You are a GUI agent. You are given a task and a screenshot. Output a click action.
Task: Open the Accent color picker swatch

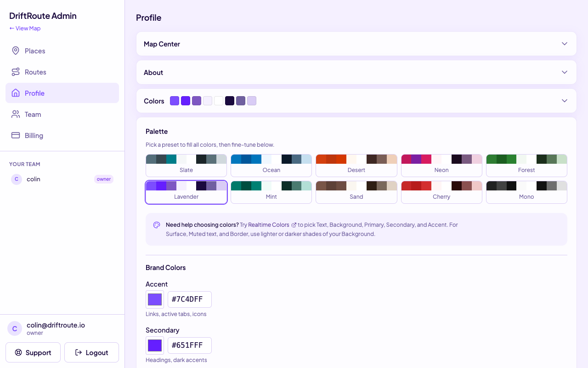point(155,299)
